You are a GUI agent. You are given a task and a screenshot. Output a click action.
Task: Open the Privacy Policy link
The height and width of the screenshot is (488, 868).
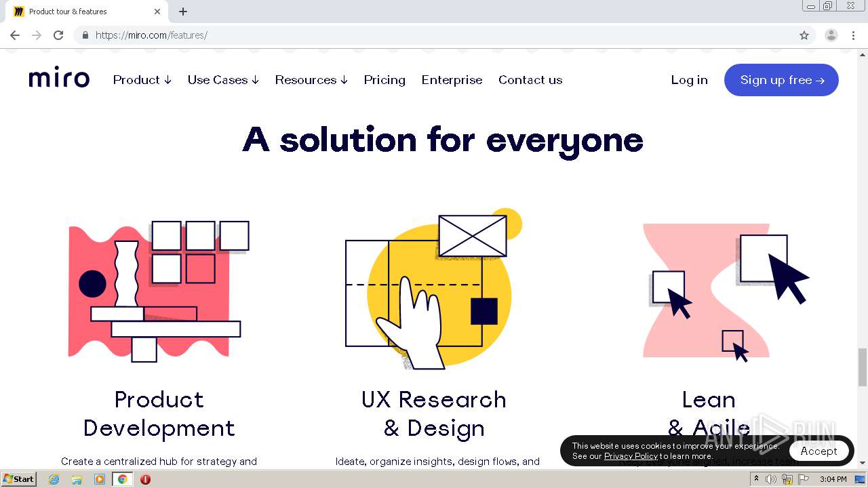coord(631,456)
